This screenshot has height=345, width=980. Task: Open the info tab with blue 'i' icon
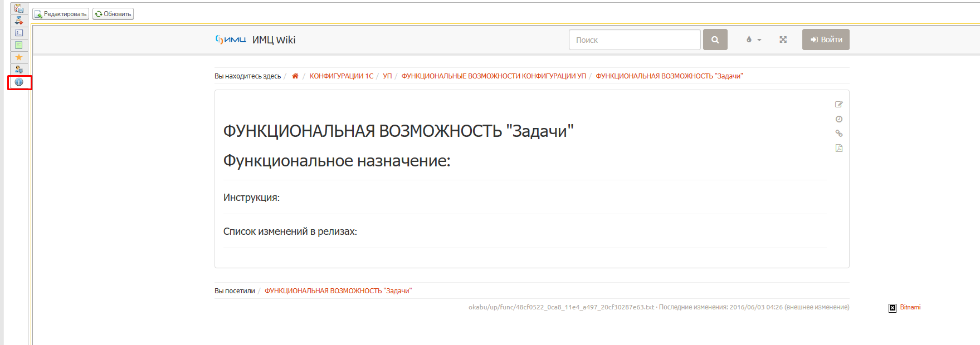coord(19,82)
